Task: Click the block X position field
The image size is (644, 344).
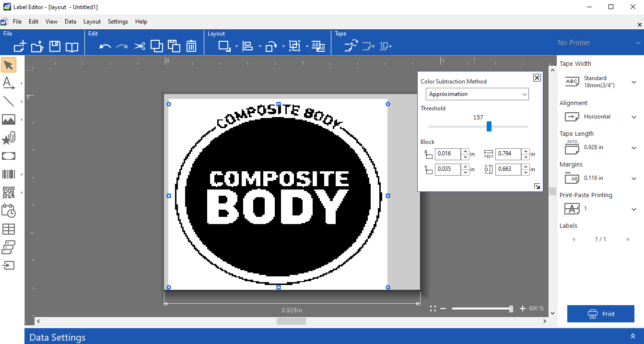Action: (447, 154)
